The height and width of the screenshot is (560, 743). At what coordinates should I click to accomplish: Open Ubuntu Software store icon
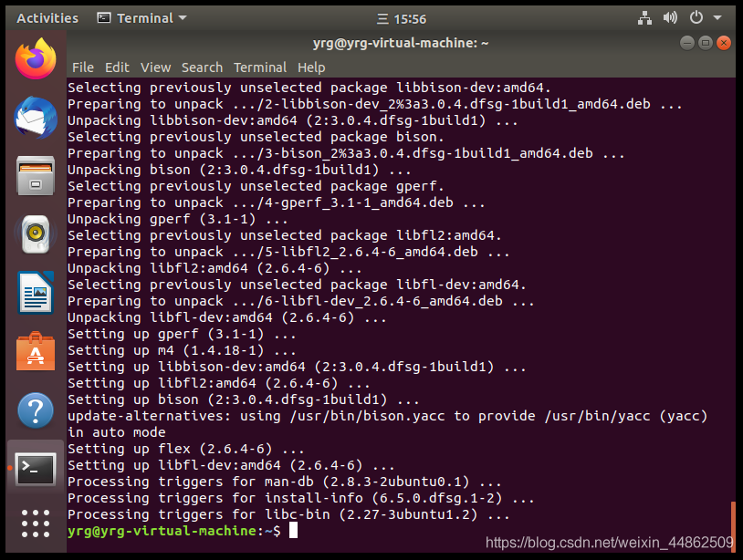[x=36, y=352]
